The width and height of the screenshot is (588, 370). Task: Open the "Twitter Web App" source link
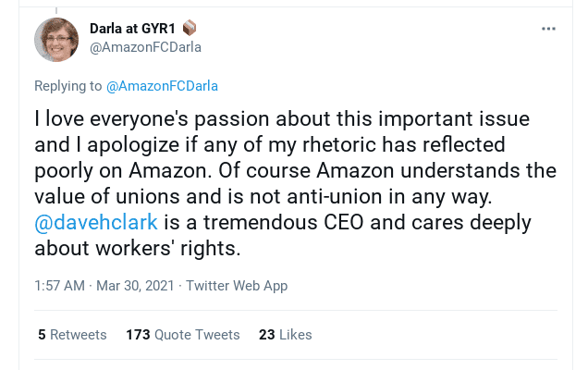click(237, 286)
